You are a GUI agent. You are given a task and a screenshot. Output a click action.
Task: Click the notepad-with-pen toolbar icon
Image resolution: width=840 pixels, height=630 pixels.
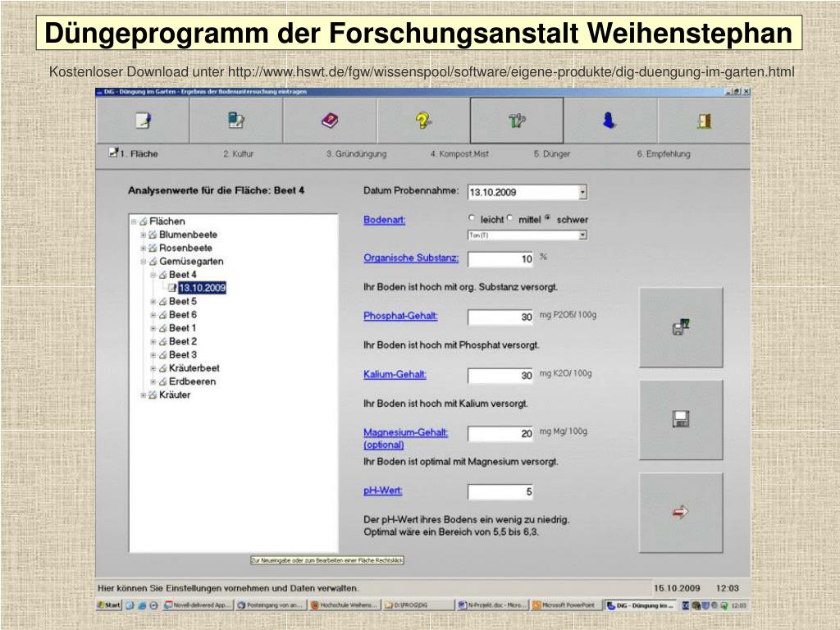(x=143, y=121)
